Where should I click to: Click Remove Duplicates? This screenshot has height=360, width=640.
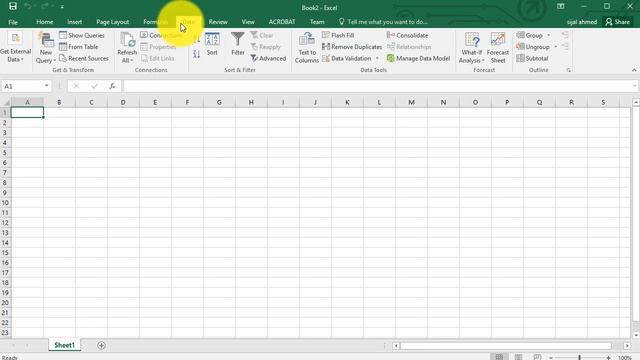[352, 47]
